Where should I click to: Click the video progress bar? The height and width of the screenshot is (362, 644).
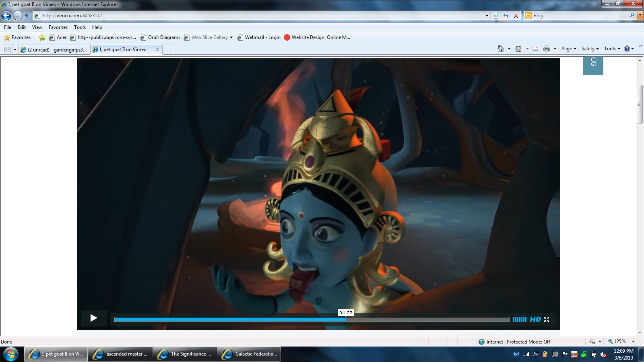[312, 319]
